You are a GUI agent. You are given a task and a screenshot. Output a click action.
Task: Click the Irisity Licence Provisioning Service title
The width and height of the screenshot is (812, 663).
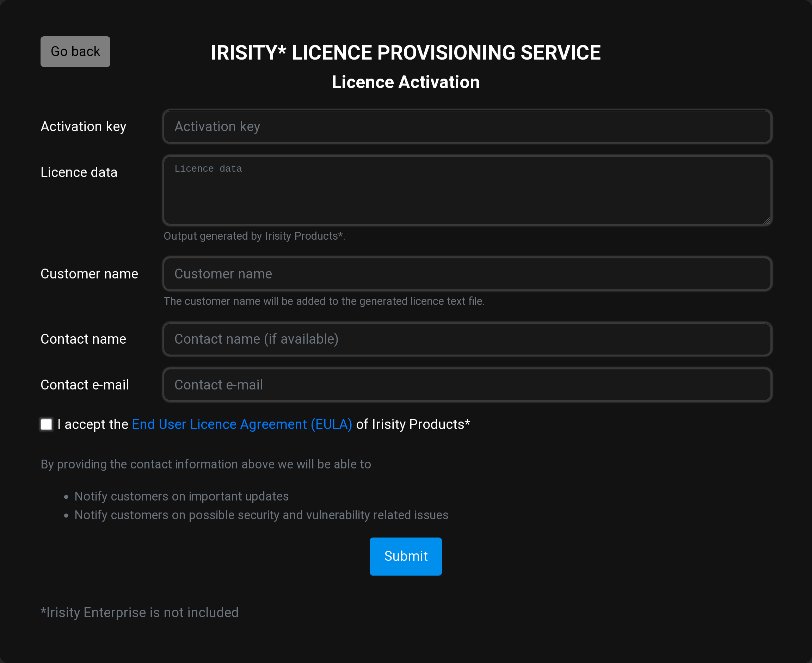tap(405, 53)
